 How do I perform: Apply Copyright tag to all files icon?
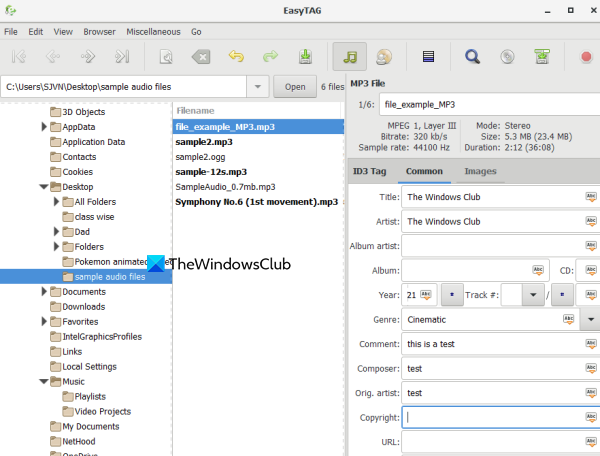click(x=591, y=417)
